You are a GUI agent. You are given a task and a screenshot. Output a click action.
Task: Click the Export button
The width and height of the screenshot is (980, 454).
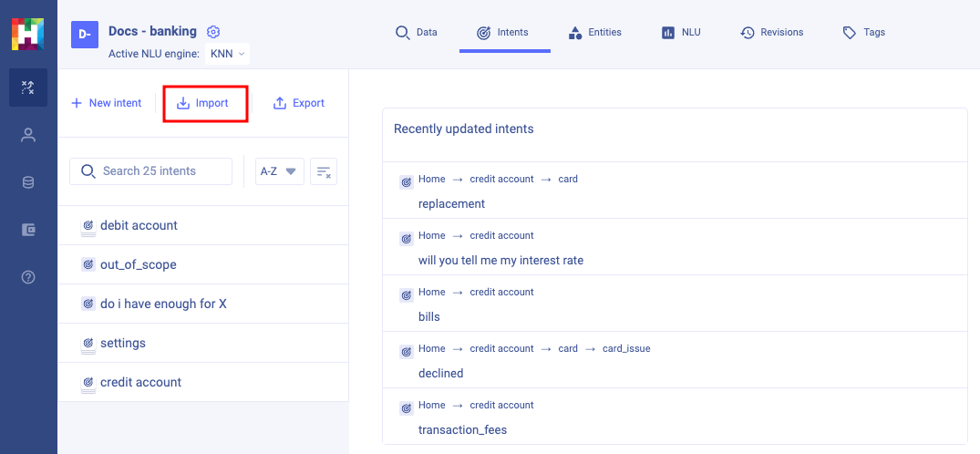(x=299, y=103)
